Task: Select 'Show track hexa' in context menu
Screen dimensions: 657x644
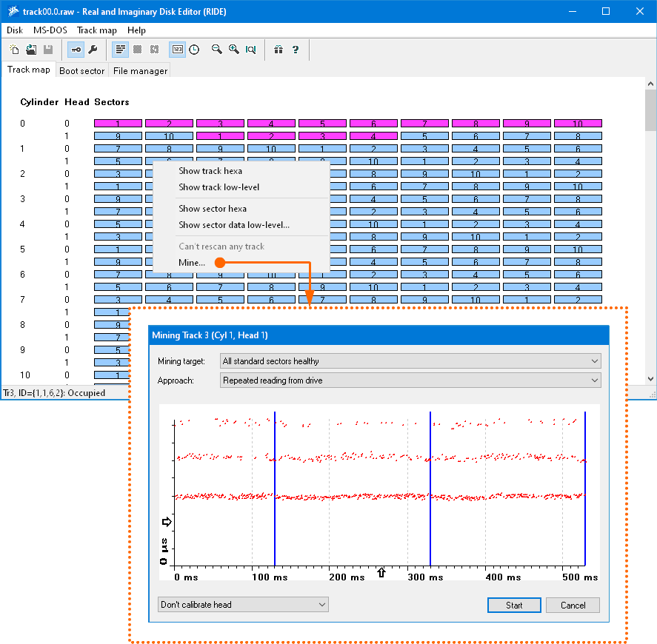Action: click(210, 171)
